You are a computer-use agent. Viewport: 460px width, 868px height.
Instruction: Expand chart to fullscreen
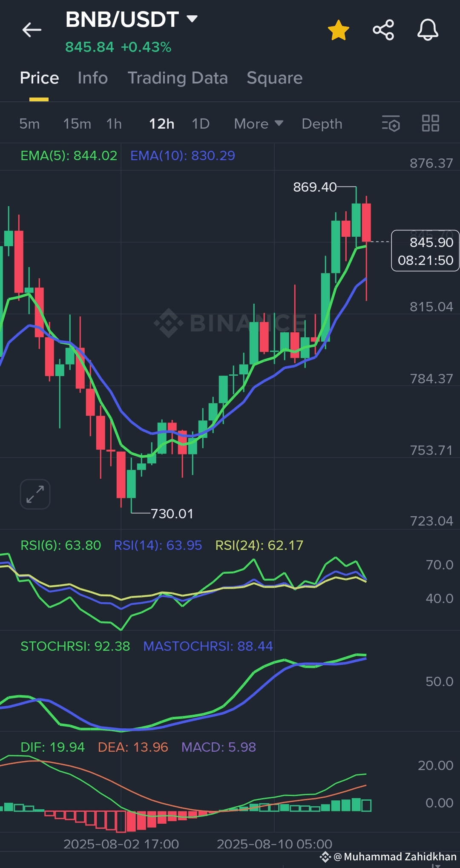[x=35, y=494]
